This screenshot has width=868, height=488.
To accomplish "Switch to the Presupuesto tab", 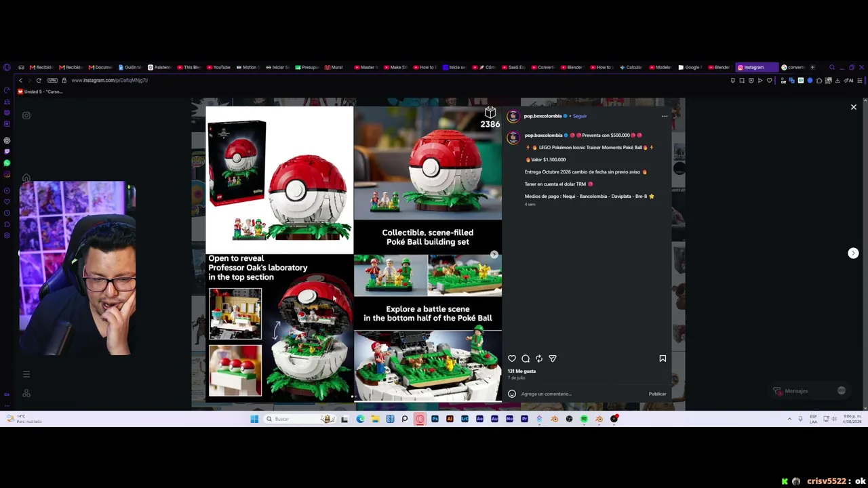I will [307, 67].
